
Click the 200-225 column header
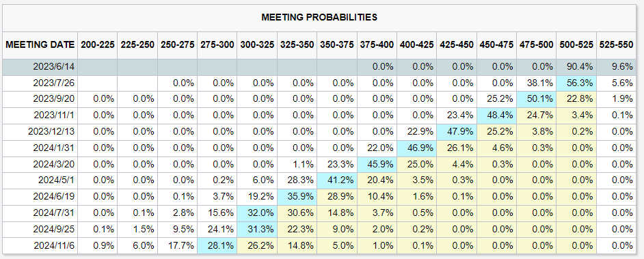(97, 44)
